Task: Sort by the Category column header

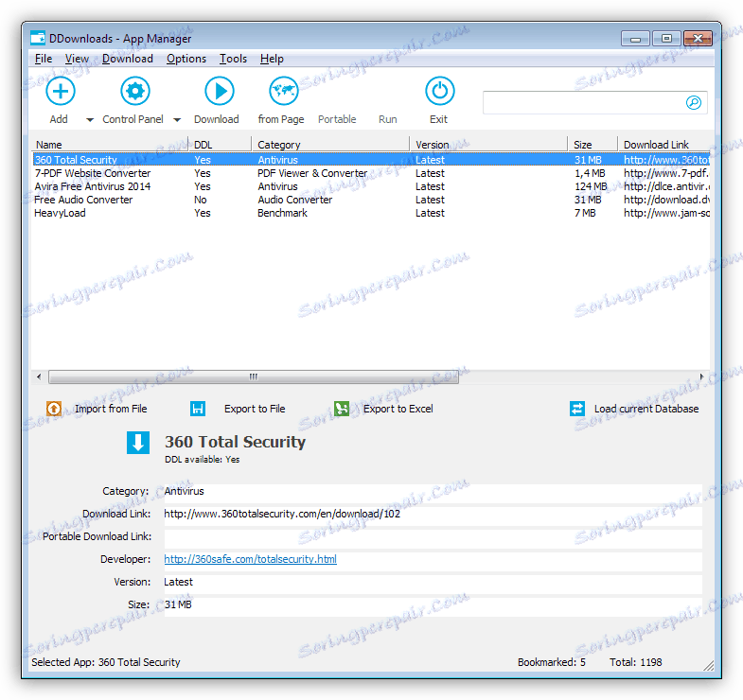Action: tap(330, 145)
